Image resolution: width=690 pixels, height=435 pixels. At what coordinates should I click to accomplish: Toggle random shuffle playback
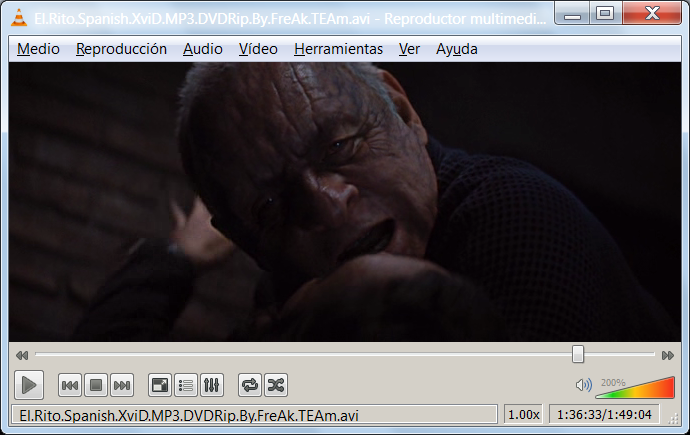276,385
